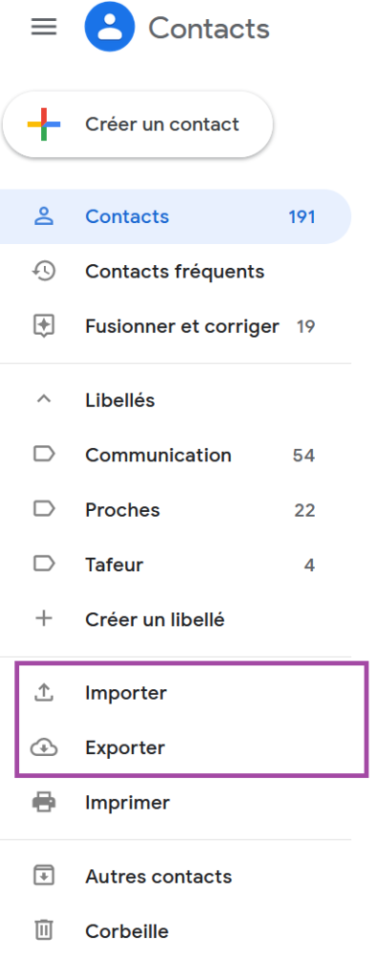Select the Communication label

175,455
